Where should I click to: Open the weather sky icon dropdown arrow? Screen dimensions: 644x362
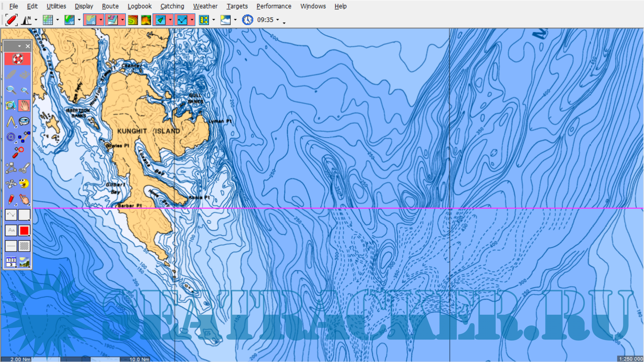(235, 20)
